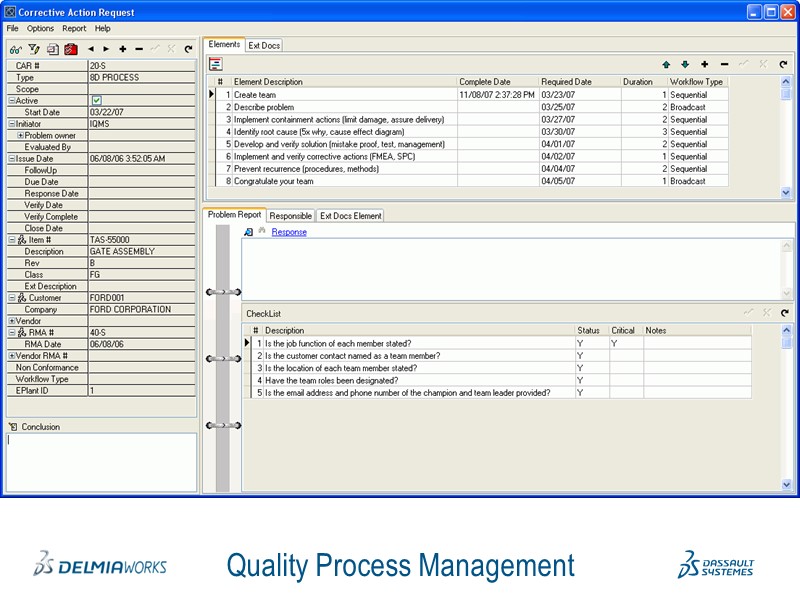
Task: Move the selected element up
Action: point(667,64)
